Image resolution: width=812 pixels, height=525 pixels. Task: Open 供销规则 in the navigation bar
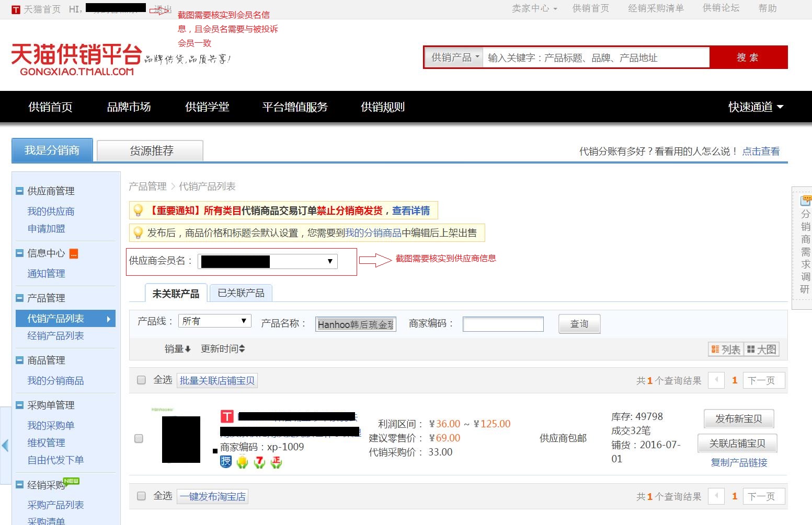pos(383,107)
